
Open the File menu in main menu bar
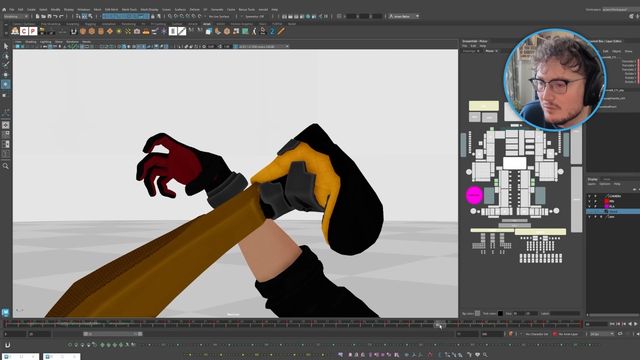coord(12,9)
